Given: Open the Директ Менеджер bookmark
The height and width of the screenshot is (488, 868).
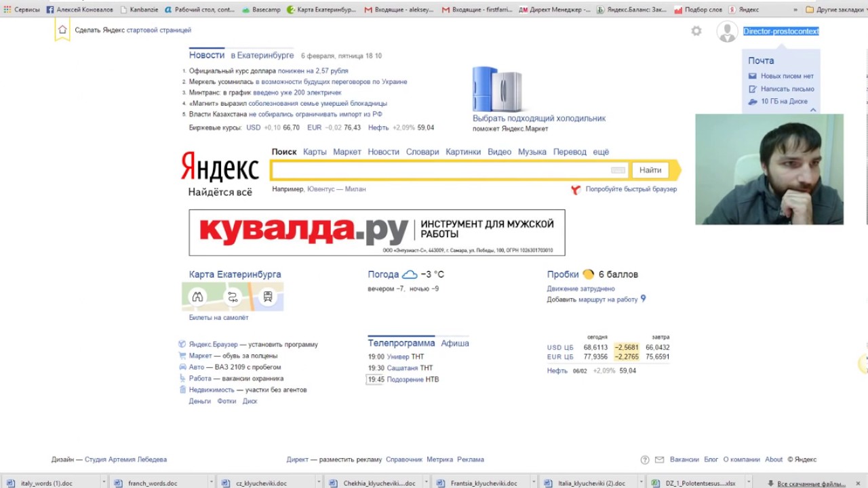Looking at the screenshot, I should tap(555, 9).
